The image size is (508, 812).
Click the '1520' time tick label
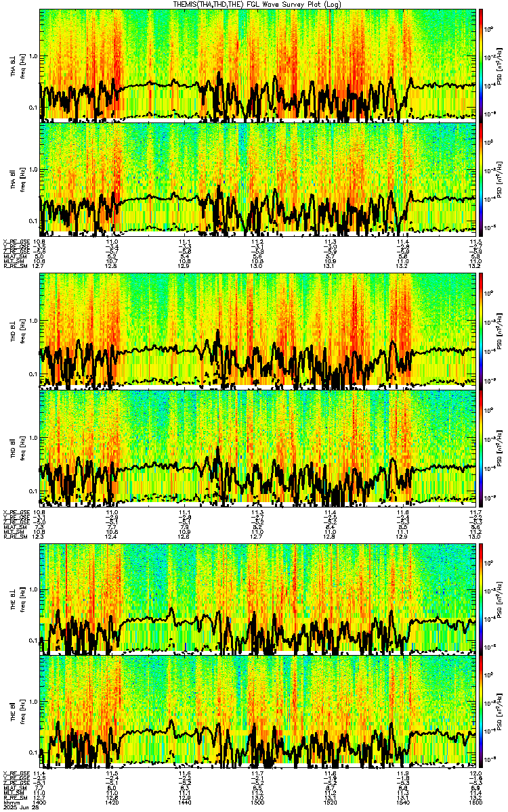click(330, 803)
